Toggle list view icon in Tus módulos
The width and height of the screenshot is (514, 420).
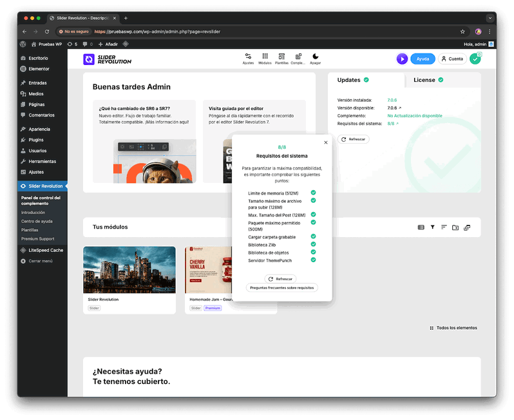421,227
